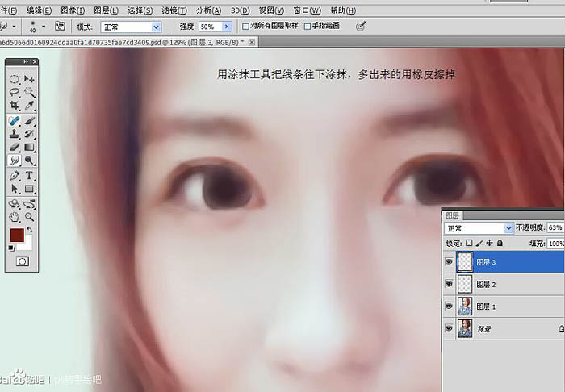Open 视图 menu
The image size is (565, 392).
[271, 10]
